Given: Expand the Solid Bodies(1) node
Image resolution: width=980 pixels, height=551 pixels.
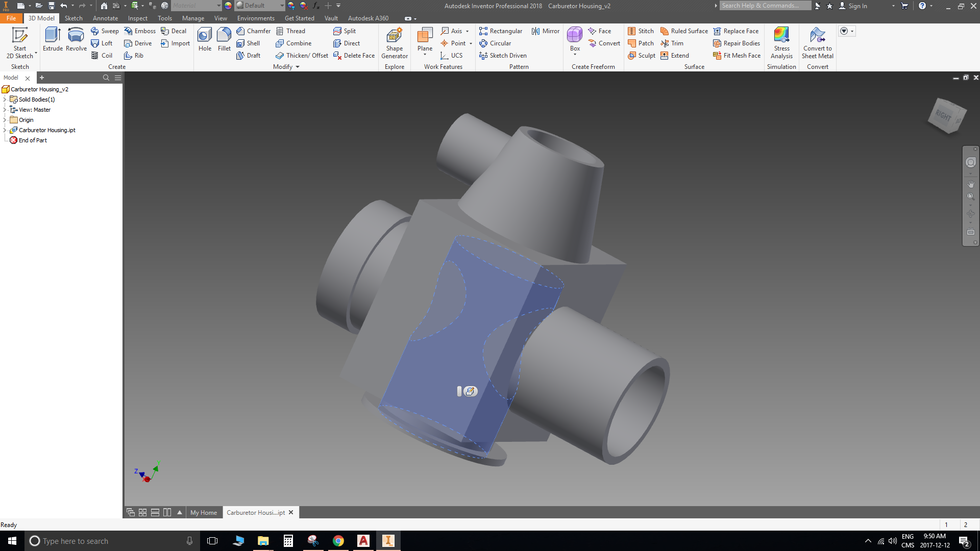Looking at the screenshot, I should 5,99.
